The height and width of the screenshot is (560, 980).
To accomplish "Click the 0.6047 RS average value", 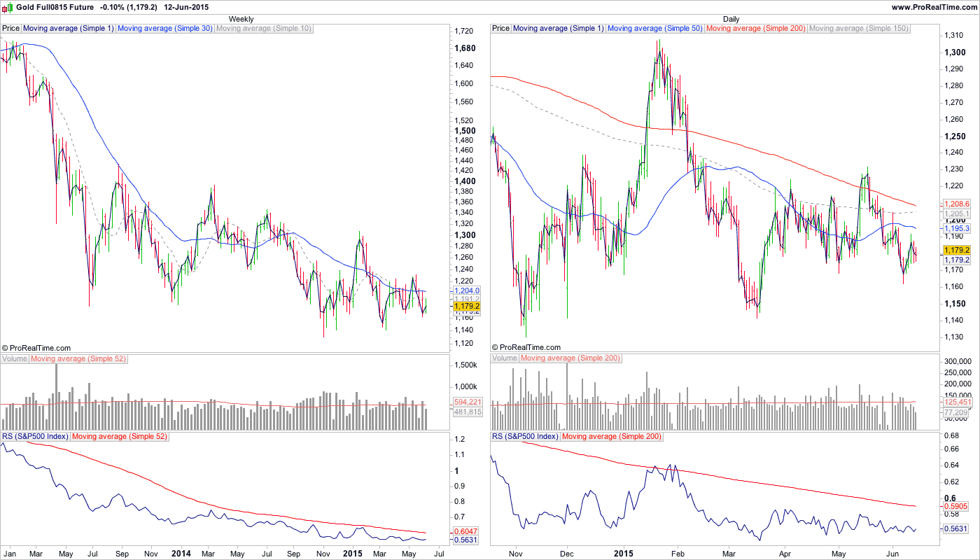I will [466, 531].
